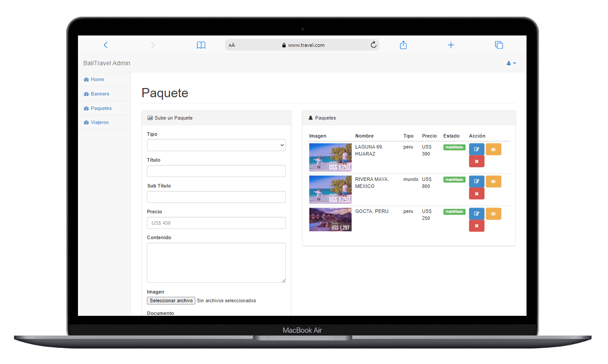This screenshot has height=364, width=608.
Task: Open the bookmarks book icon
Action: (201, 45)
